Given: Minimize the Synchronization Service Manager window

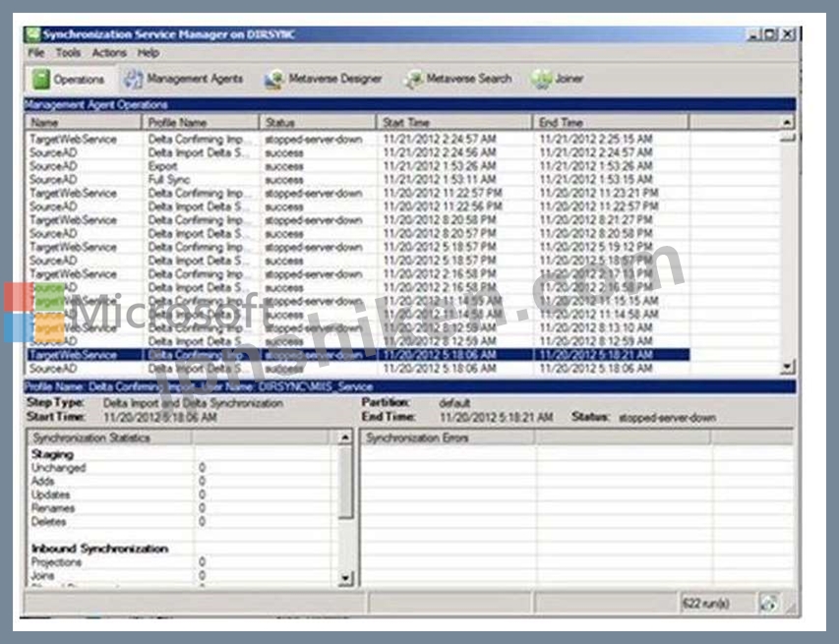Looking at the screenshot, I should (x=752, y=34).
